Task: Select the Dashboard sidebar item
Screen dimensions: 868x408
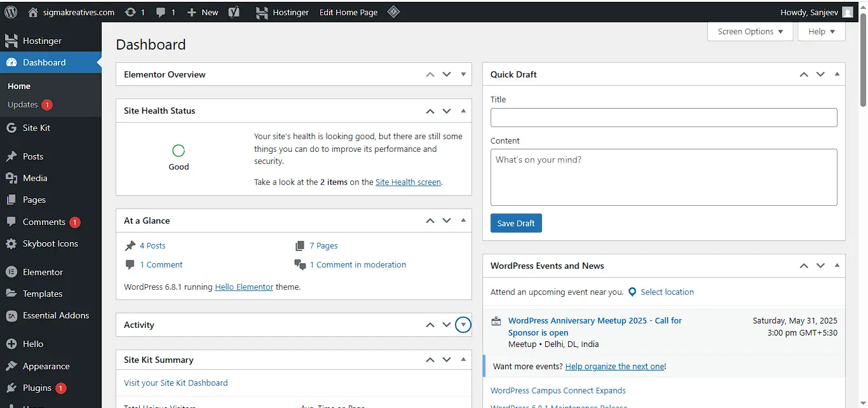Action: [51, 62]
